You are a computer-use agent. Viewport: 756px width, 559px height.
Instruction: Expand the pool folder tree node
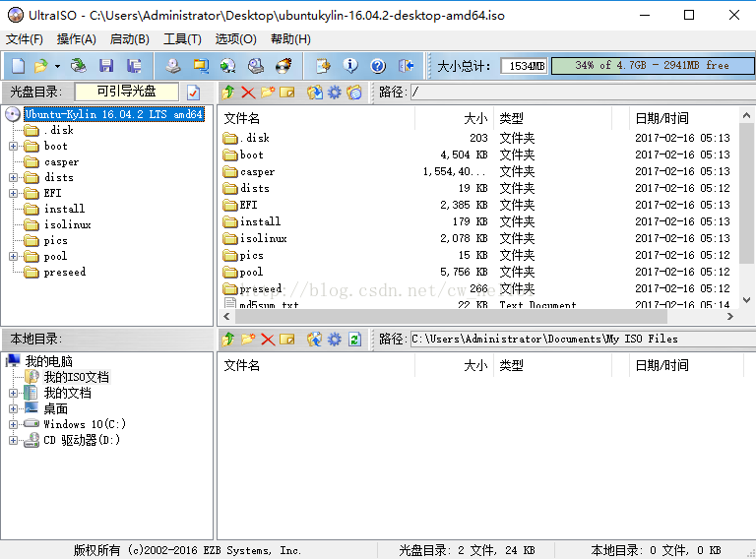[14, 256]
